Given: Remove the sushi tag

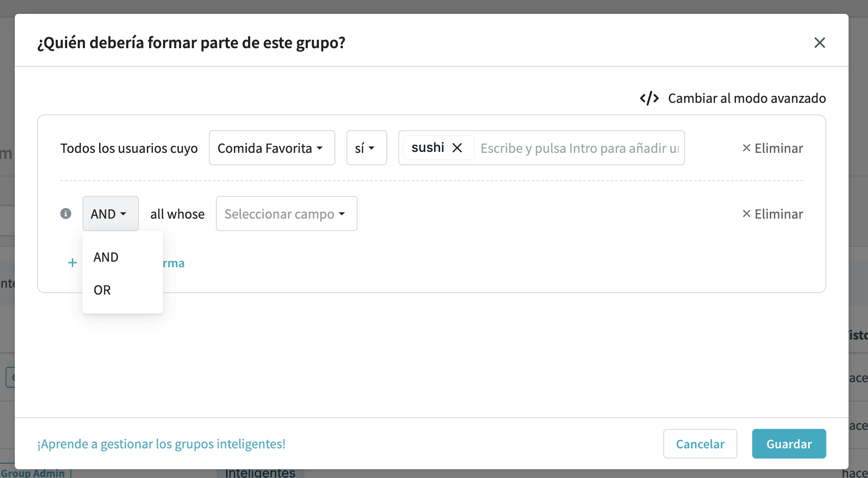Looking at the screenshot, I should click(x=457, y=148).
